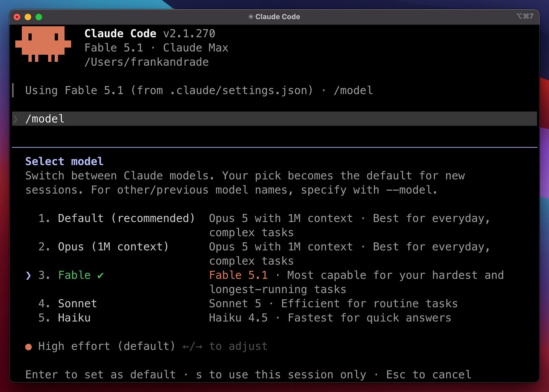Click the prompt chevron before /model
549x392 pixels.
click(15, 119)
